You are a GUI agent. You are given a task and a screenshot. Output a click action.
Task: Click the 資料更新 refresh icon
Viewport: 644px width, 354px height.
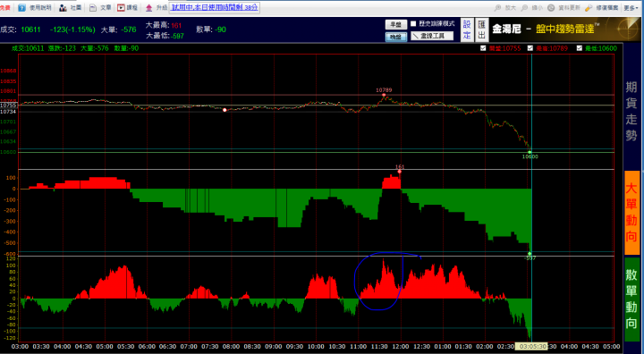coord(551,7)
